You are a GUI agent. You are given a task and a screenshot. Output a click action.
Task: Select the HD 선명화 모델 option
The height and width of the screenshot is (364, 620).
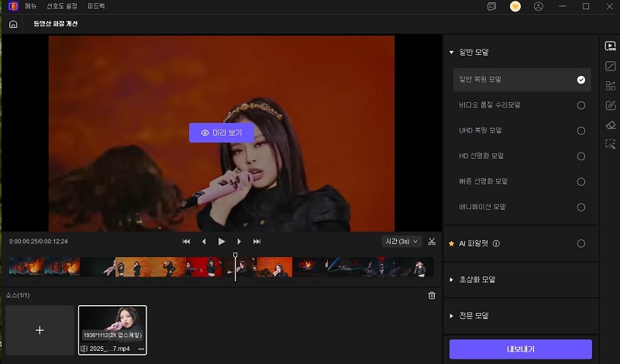pyautogui.click(x=522, y=156)
